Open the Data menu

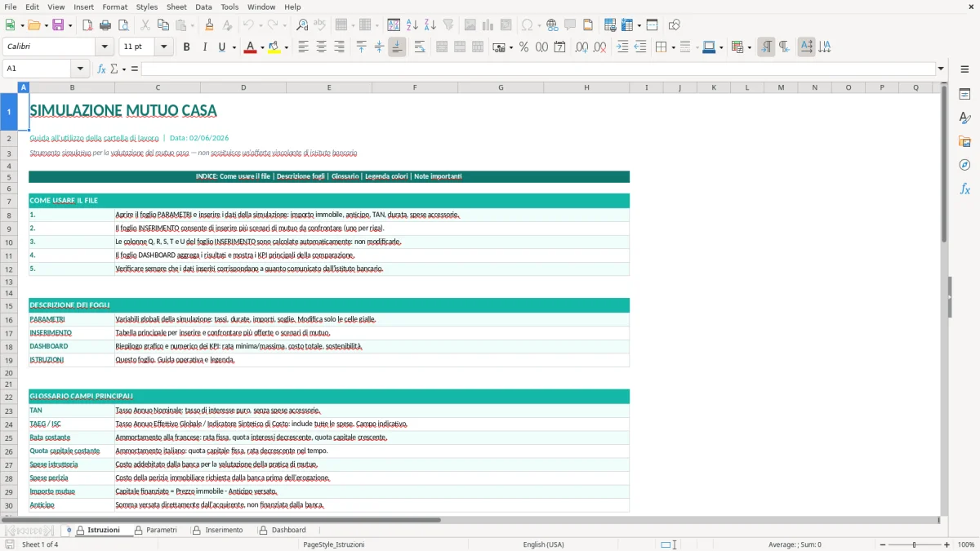[203, 7]
